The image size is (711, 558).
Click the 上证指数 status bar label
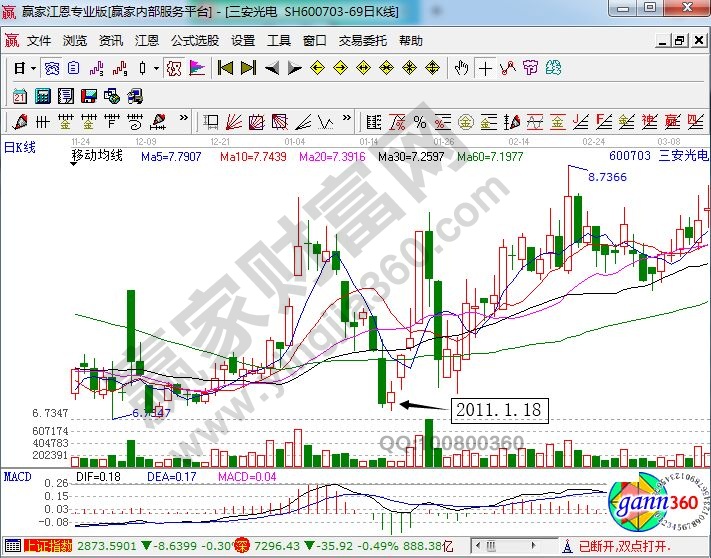tap(45, 546)
